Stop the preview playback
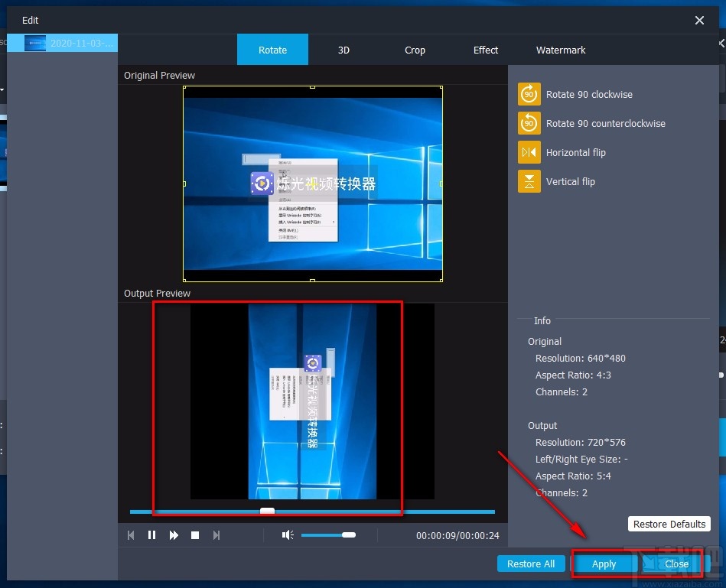726x588 pixels. point(195,535)
